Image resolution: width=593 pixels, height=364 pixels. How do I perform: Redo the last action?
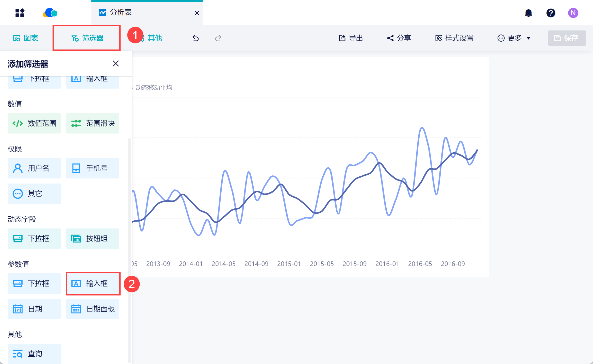(218, 38)
